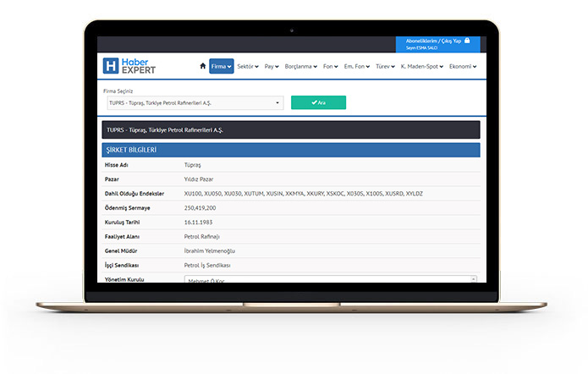Expand the Pay menu
This screenshot has width=588, height=374.
click(272, 66)
